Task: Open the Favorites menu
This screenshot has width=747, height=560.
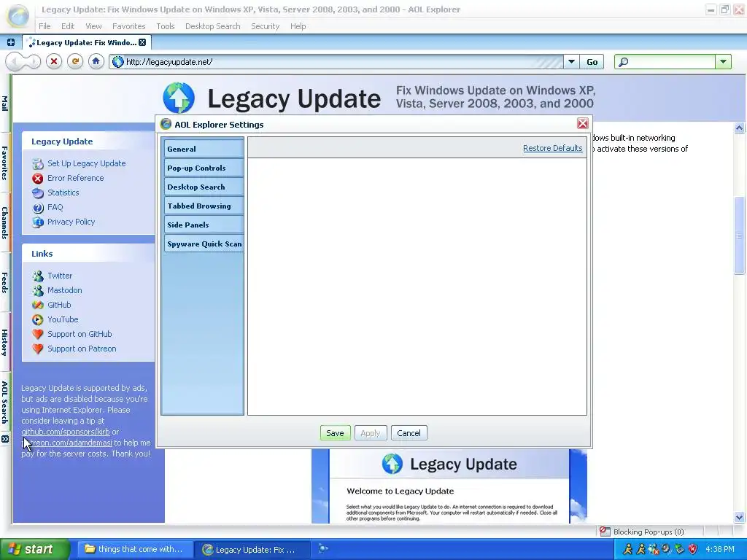Action: pyautogui.click(x=128, y=26)
